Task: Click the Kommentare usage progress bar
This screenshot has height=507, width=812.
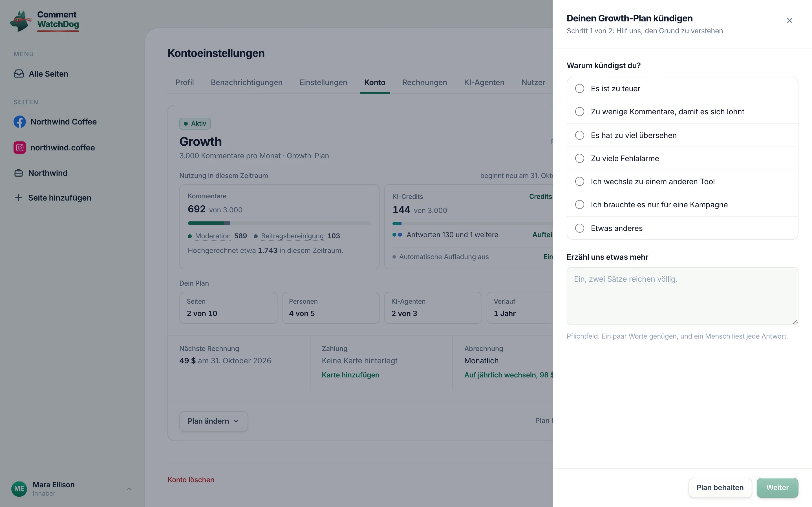Action: tap(279, 223)
